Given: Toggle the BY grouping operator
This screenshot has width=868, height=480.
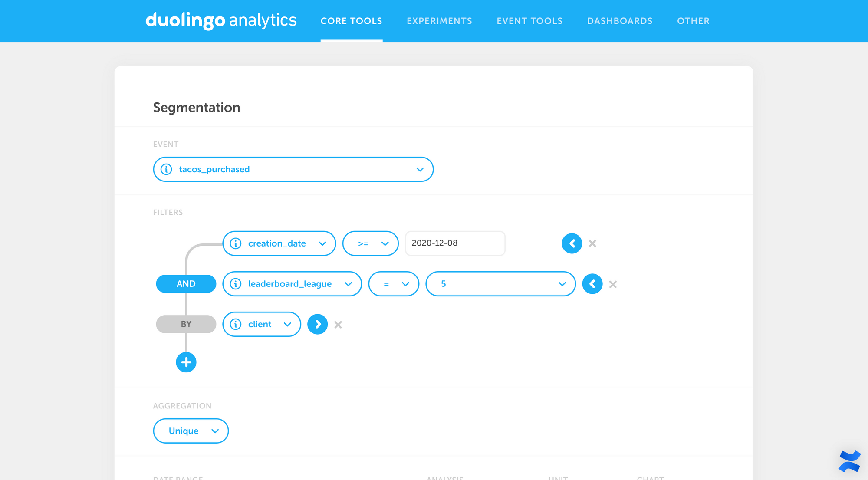Looking at the screenshot, I should tap(186, 324).
